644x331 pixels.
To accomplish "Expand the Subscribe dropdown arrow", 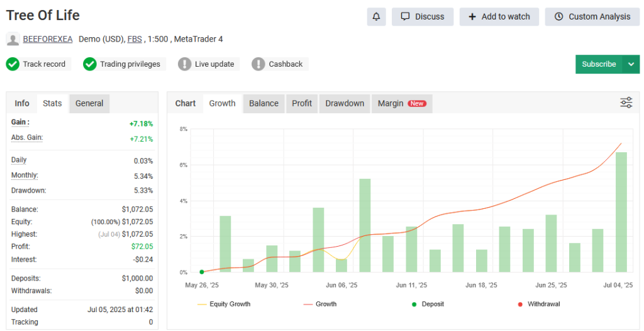I will click(x=631, y=64).
